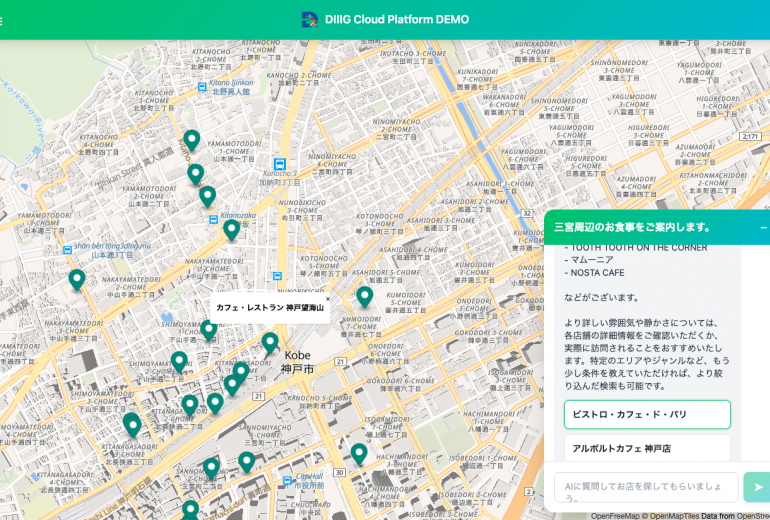Close the カフェ・レストラン 神戸望海山 popup
770x520 pixels.
tap(327, 298)
